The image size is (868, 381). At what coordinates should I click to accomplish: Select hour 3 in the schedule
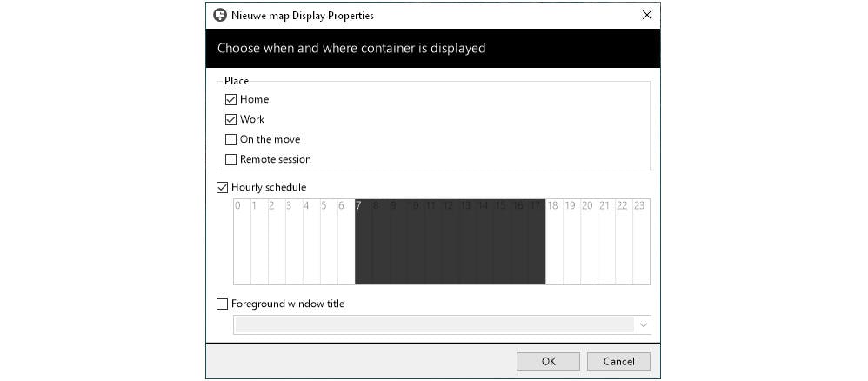[x=294, y=244]
